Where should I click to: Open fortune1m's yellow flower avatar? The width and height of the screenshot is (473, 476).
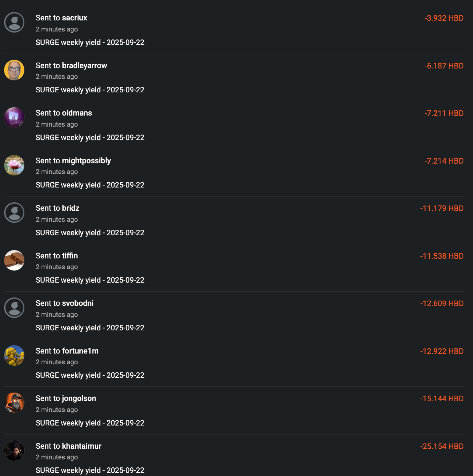[x=14, y=355]
